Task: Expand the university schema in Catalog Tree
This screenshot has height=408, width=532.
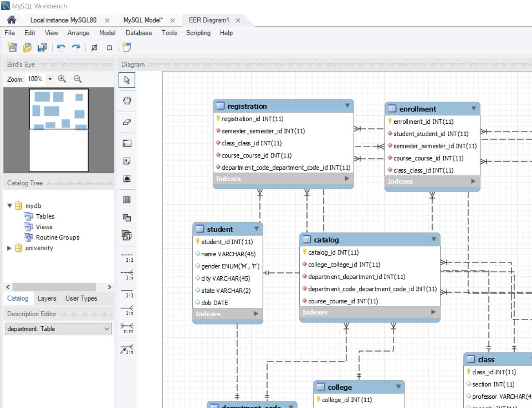Action: [10, 248]
